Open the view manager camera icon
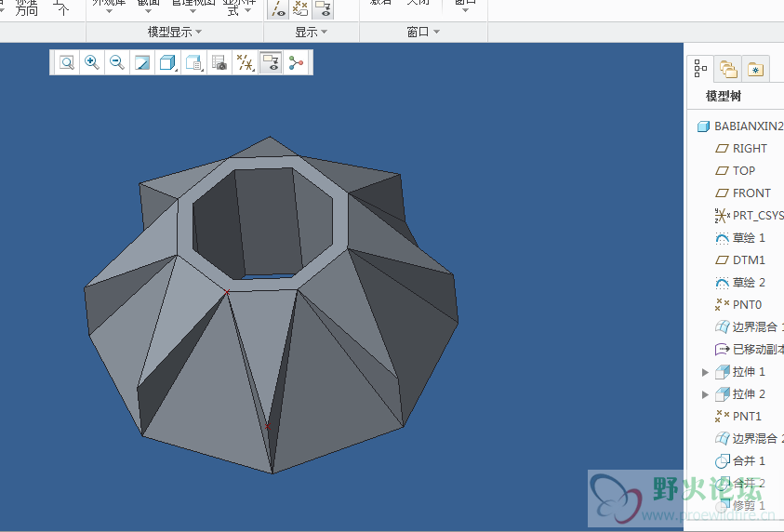 pos(219,63)
